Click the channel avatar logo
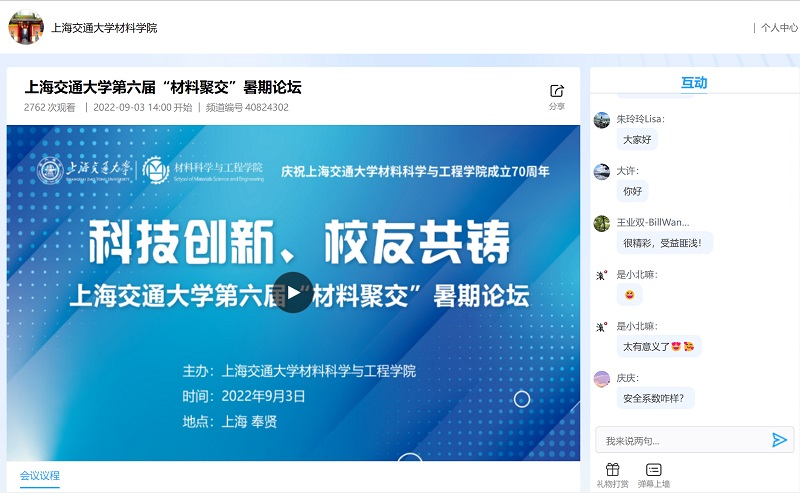 coord(26,28)
